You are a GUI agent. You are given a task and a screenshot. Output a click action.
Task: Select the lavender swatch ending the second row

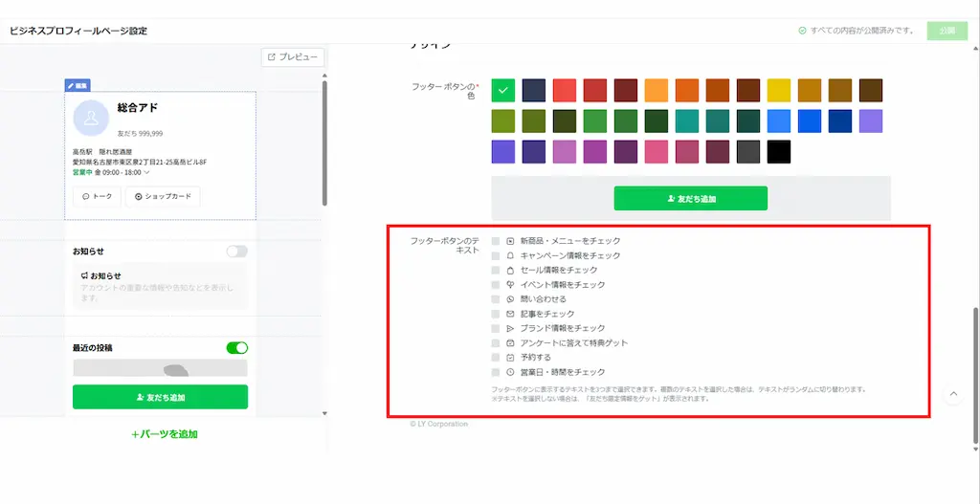pos(871,121)
